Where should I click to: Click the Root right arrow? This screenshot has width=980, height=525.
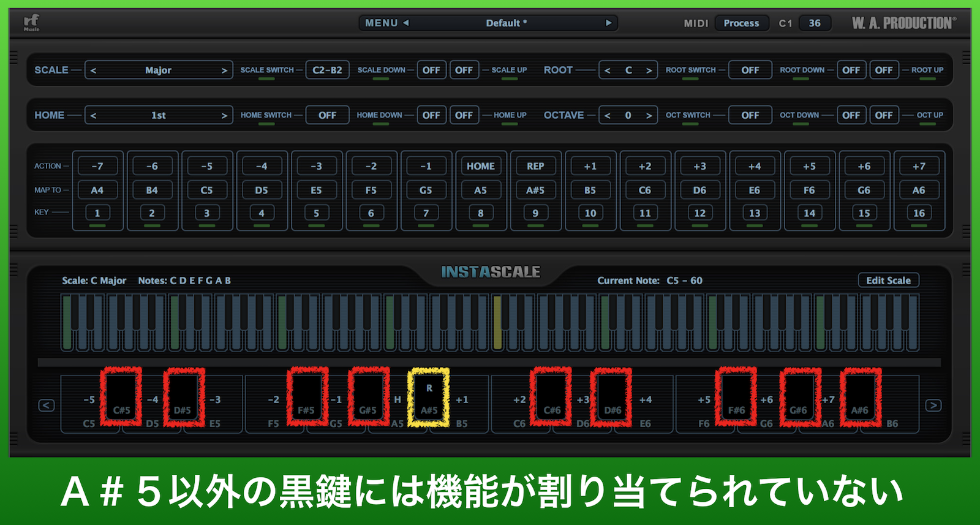coord(649,70)
